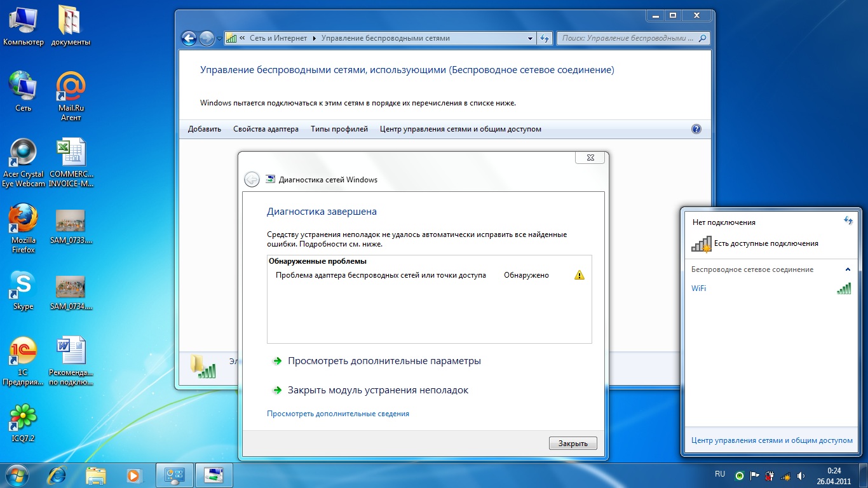Click the volume speaker tray icon
868x488 pixels.
pos(801,475)
